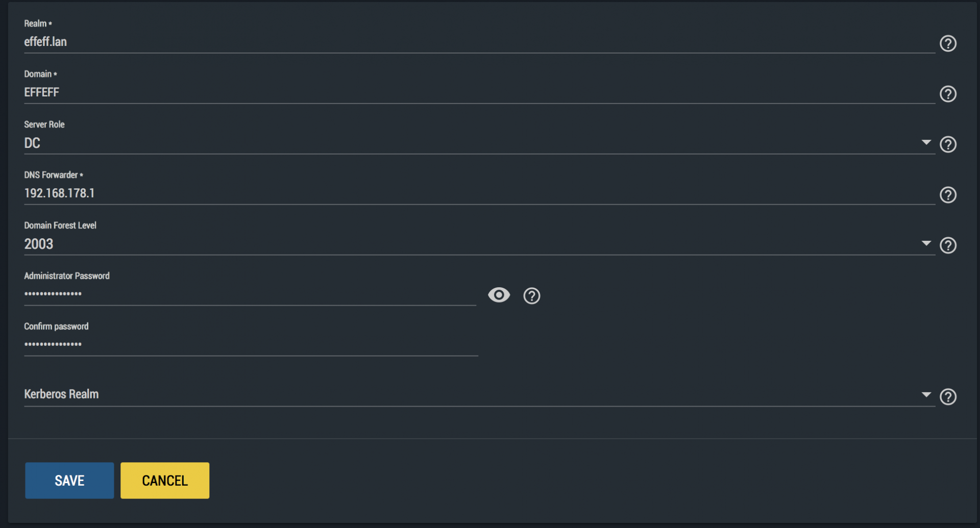Open Domain Forest Level help icon
This screenshot has width=980, height=528.
point(948,245)
